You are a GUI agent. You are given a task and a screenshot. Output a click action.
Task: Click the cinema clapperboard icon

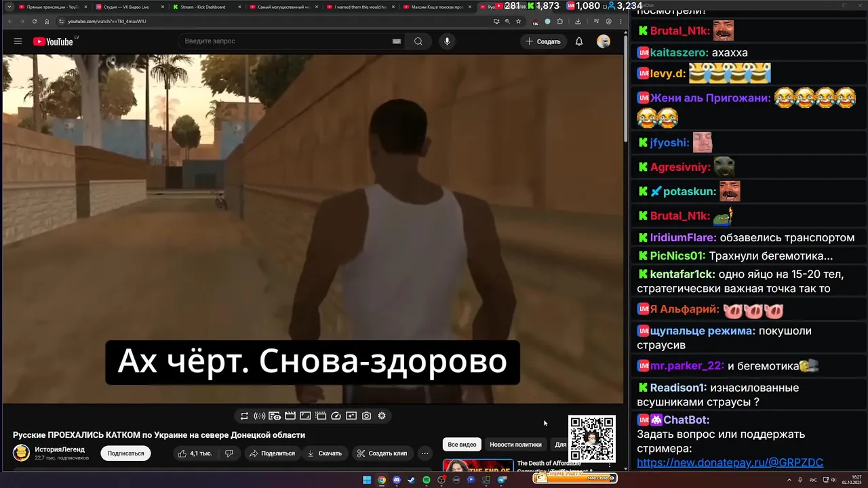click(x=290, y=416)
